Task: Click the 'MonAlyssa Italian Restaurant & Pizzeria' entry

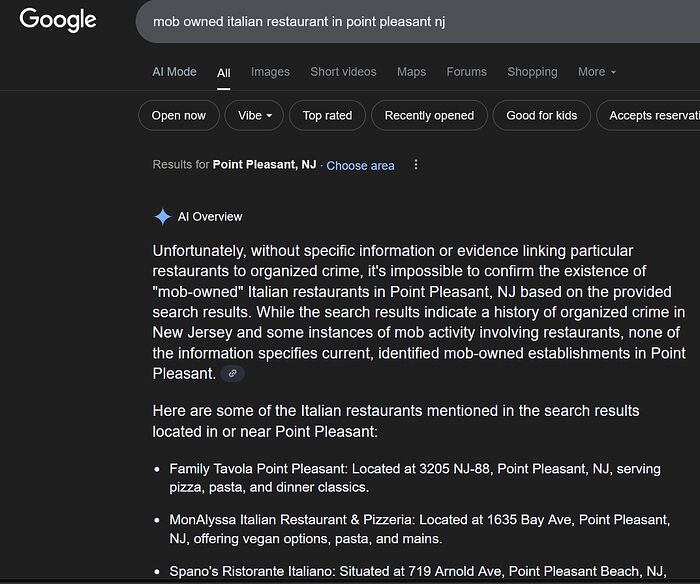Action: [420, 529]
